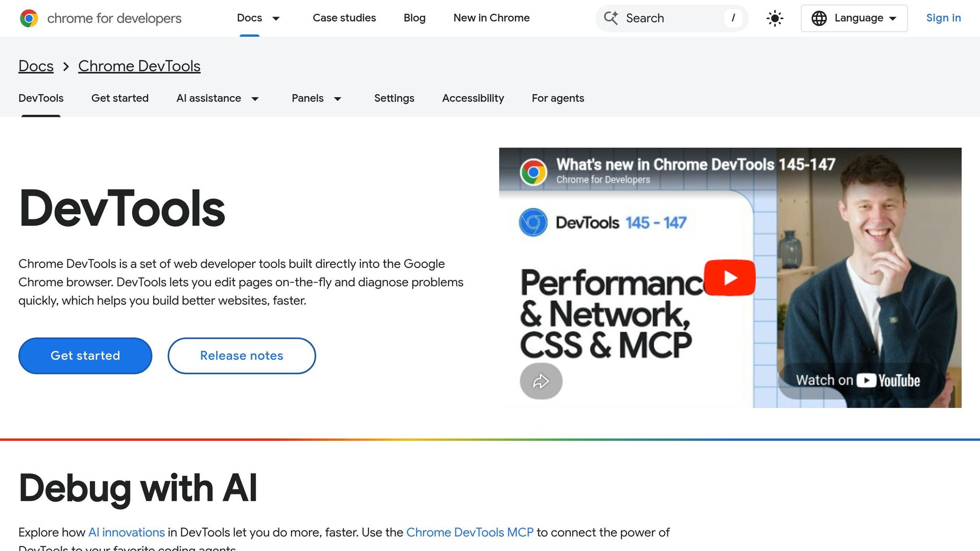
Task: Click the Chrome for Developers channel name
Action: [603, 180]
